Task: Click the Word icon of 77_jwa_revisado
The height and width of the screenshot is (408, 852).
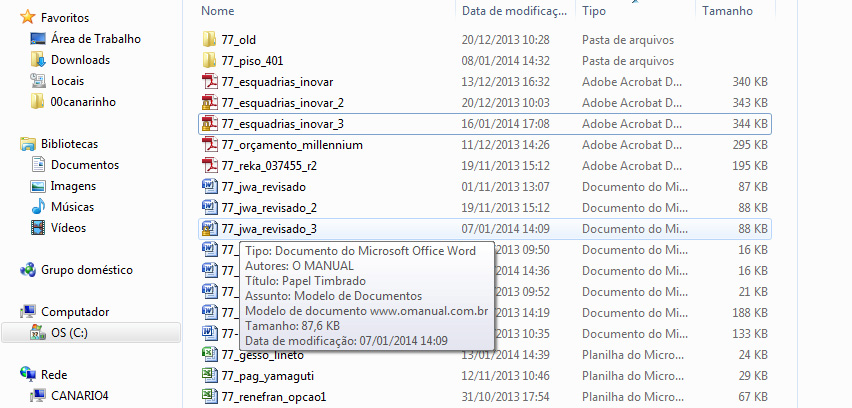Action: (x=209, y=187)
